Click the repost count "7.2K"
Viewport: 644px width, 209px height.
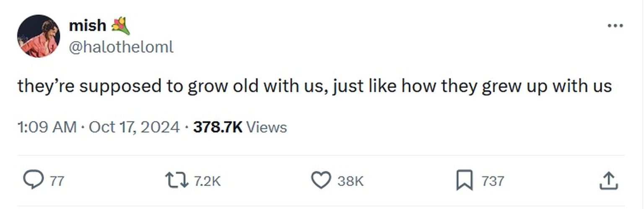click(x=207, y=181)
